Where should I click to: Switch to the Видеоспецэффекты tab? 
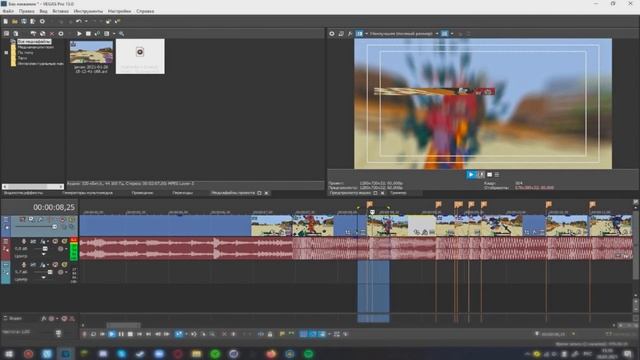click(x=23, y=193)
